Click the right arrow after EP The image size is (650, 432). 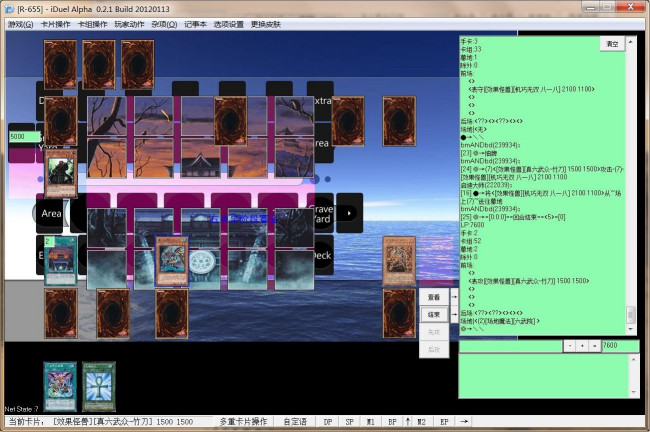[464, 422]
